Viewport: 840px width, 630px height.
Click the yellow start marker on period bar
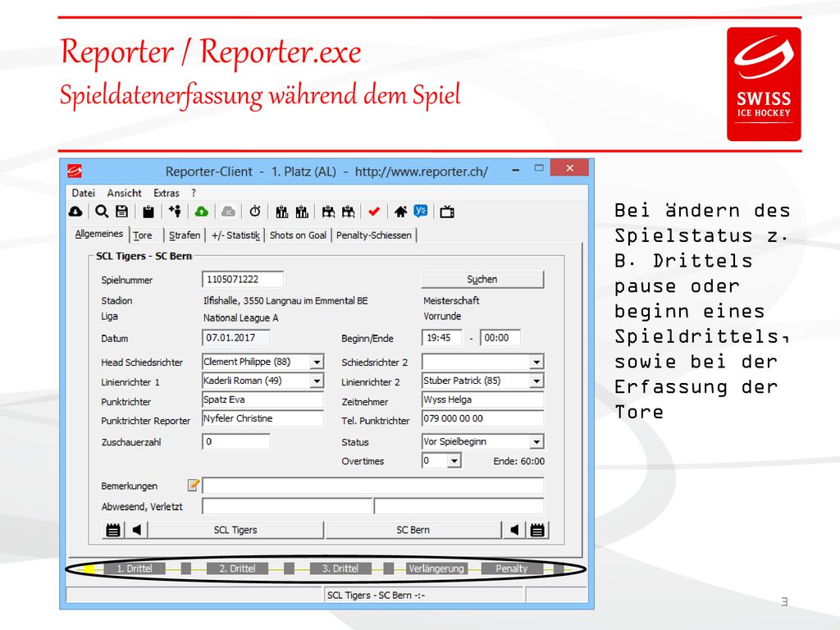coord(89,568)
